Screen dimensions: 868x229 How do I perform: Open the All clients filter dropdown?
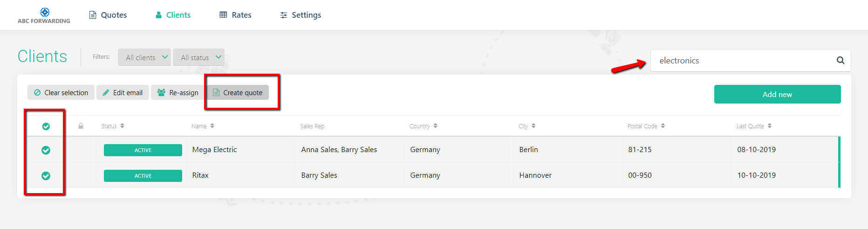tap(144, 57)
